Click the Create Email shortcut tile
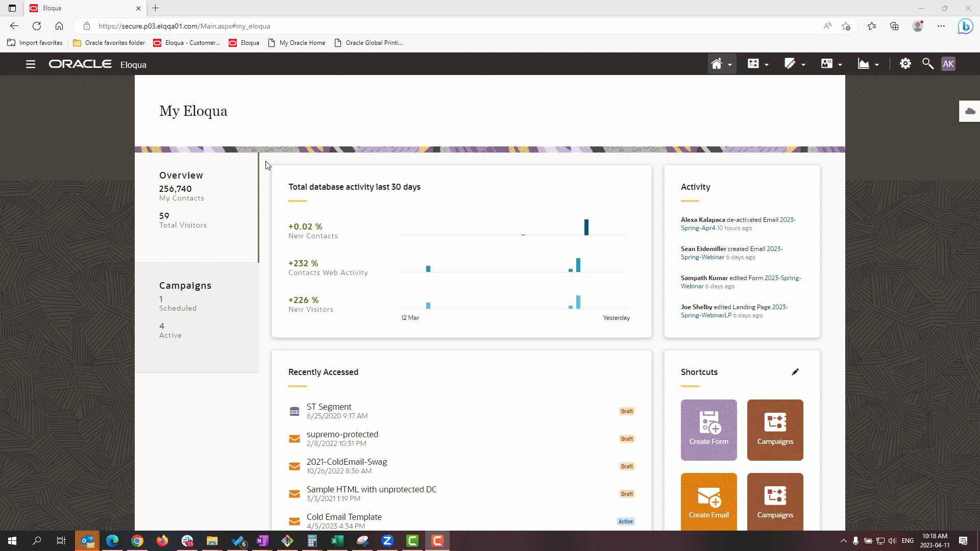This screenshot has width=980, height=551. (x=708, y=502)
